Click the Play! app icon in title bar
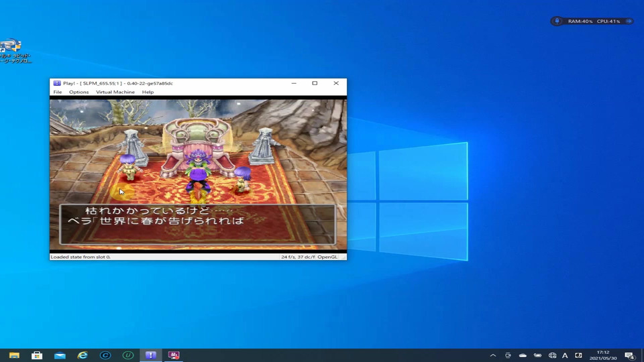Image resolution: width=644 pixels, height=362 pixels. [56, 83]
